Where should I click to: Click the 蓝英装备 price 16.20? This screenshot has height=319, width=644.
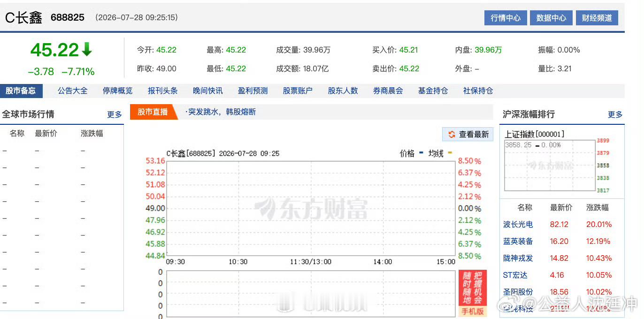pyautogui.click(x=559, y=241)
